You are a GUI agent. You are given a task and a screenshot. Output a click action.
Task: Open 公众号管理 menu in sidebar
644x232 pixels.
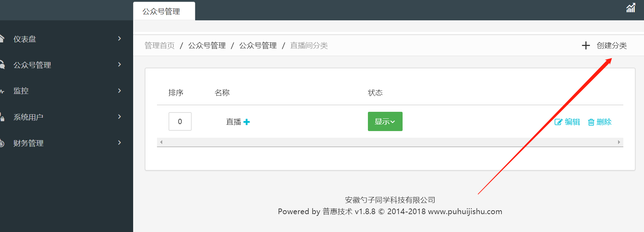(x=66, y=65)
